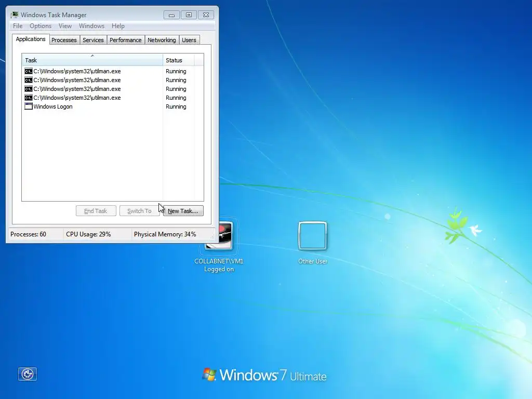Select the Windows Logon task icon

point(29,106)
